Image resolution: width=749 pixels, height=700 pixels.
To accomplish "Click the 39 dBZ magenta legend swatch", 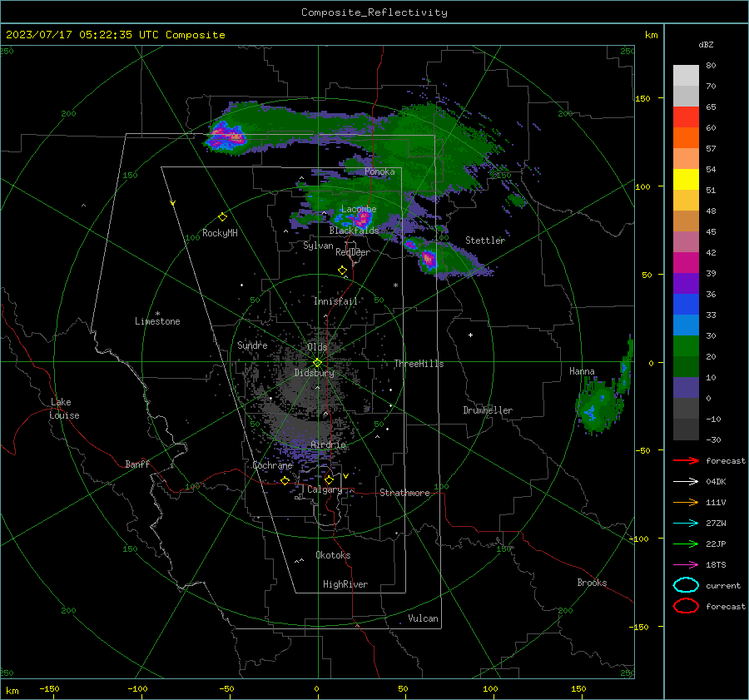I will [686, 262].
